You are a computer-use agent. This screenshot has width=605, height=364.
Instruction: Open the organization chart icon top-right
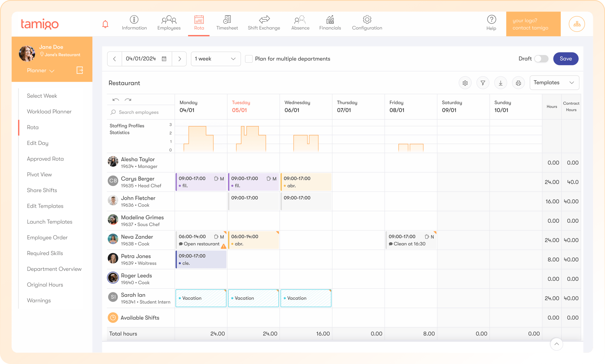tap(577, 24)
